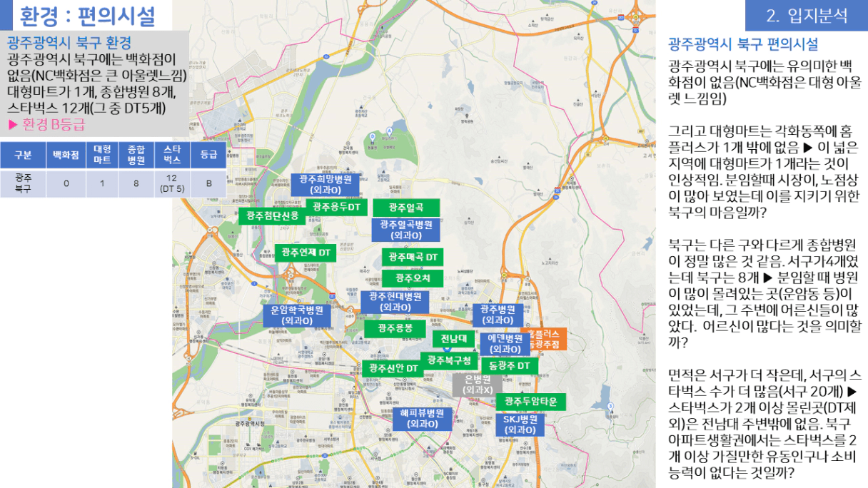Click the map pin marked A

389,131
